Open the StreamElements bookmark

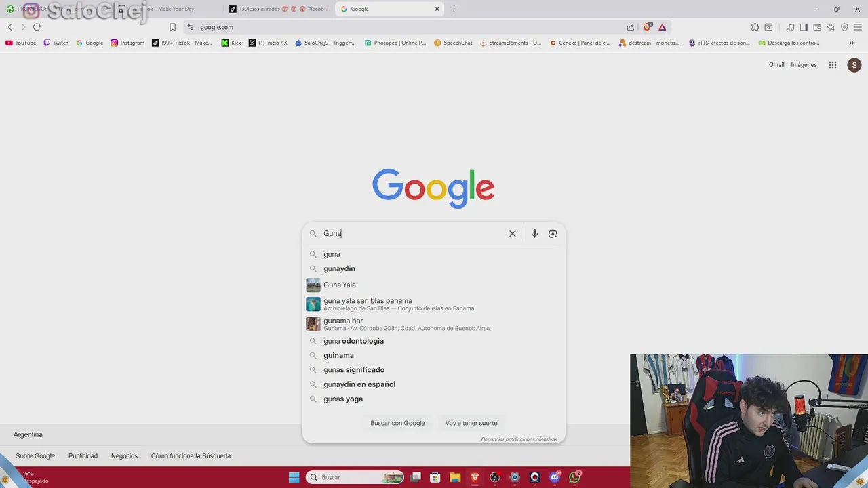[511, 43]
